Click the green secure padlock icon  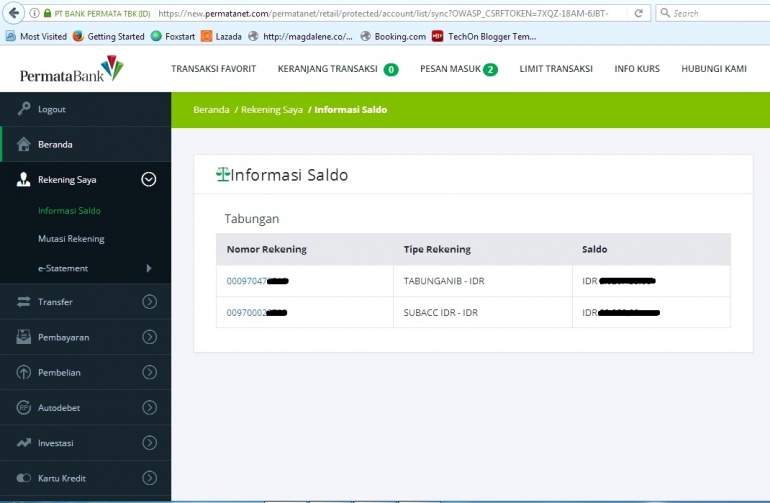pos(47,13)
